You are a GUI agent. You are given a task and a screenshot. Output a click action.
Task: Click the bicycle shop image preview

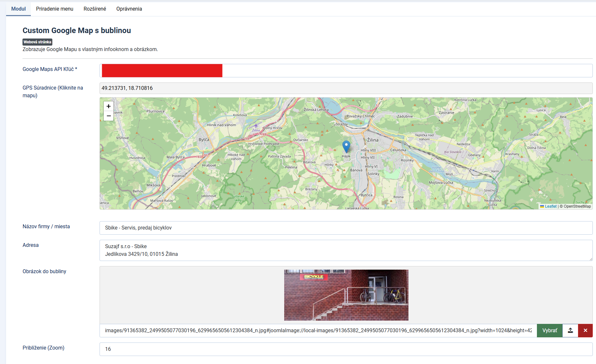[x=346, y=295]
